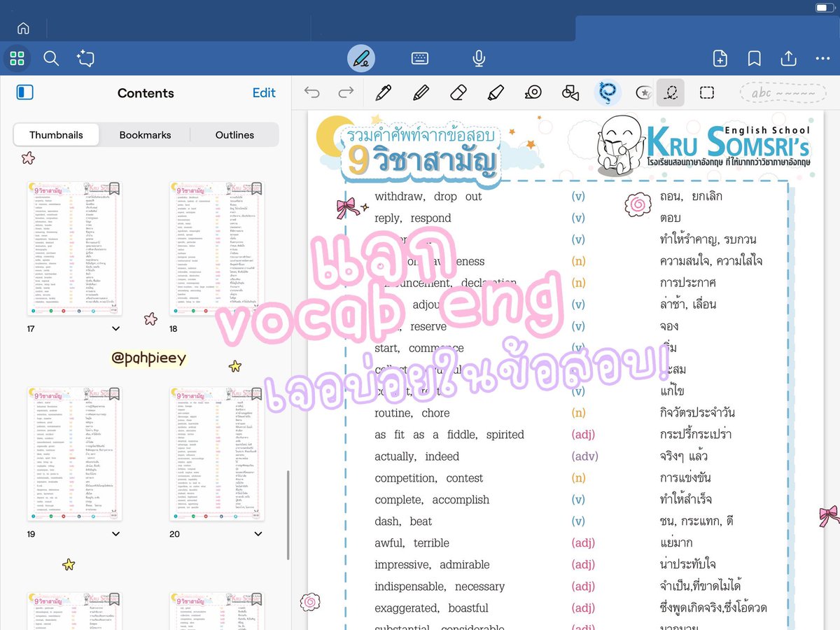
Task: Click the word 'impressive, admirable'
Action: point(432,565)
